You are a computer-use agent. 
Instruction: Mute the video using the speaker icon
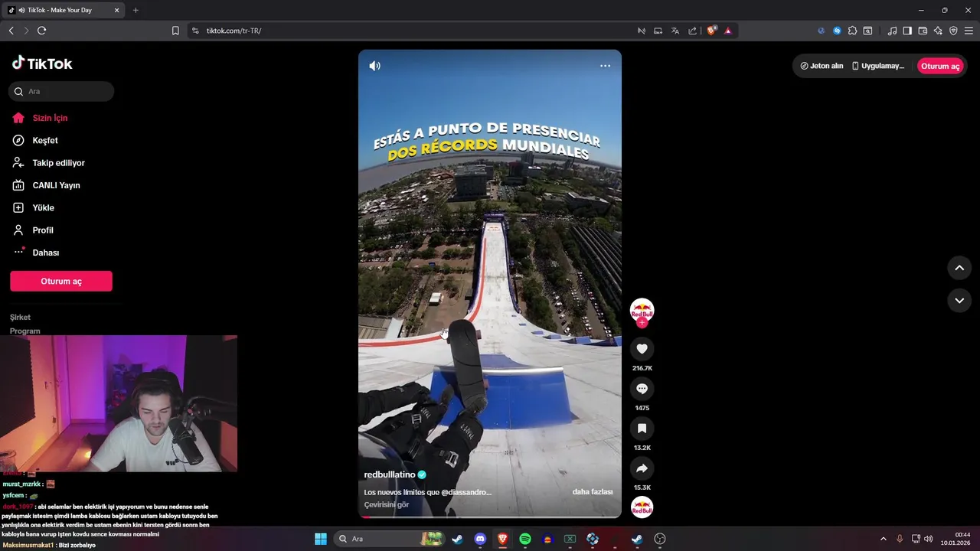pos(374,66)
